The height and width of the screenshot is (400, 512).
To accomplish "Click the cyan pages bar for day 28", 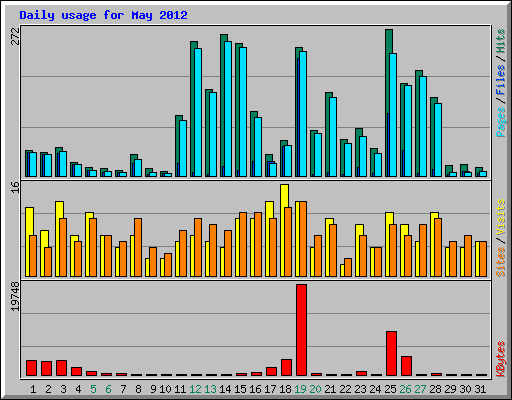I will (x=438, y=140).
